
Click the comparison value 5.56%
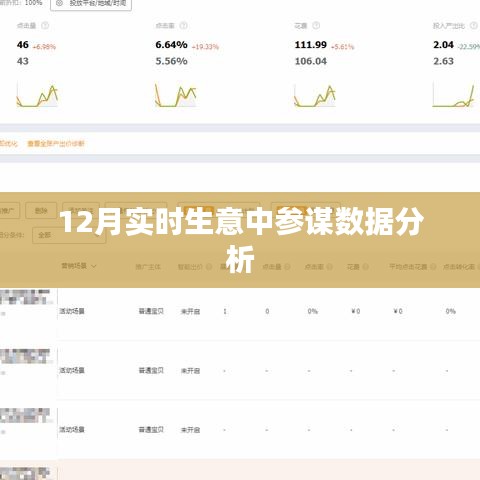pyautogui.click(x=171, y=61)
